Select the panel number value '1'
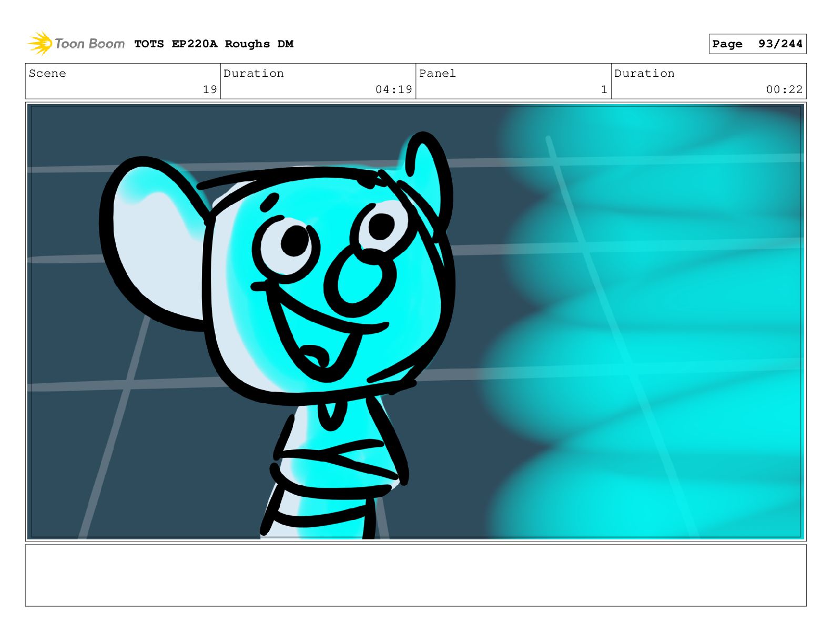832x644 pixels. [x=604, y=89]
